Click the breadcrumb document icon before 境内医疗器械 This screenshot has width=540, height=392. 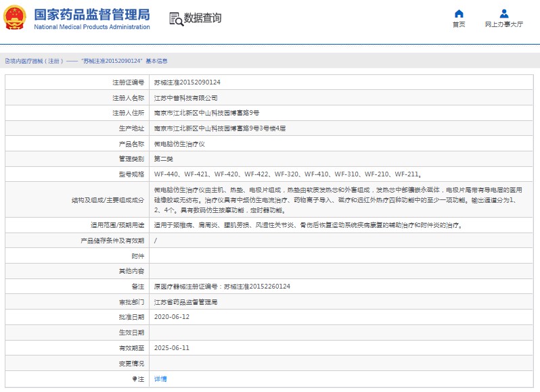coord(7,61)
